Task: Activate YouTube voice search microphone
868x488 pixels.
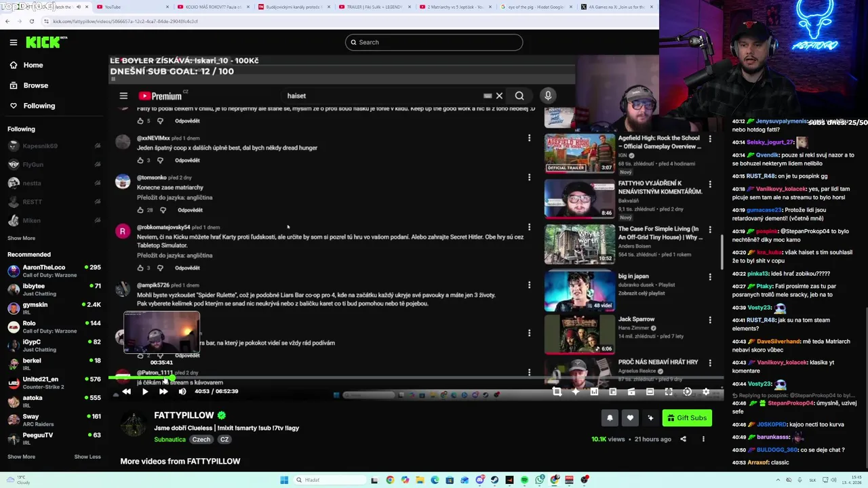Action: (548, 96)
